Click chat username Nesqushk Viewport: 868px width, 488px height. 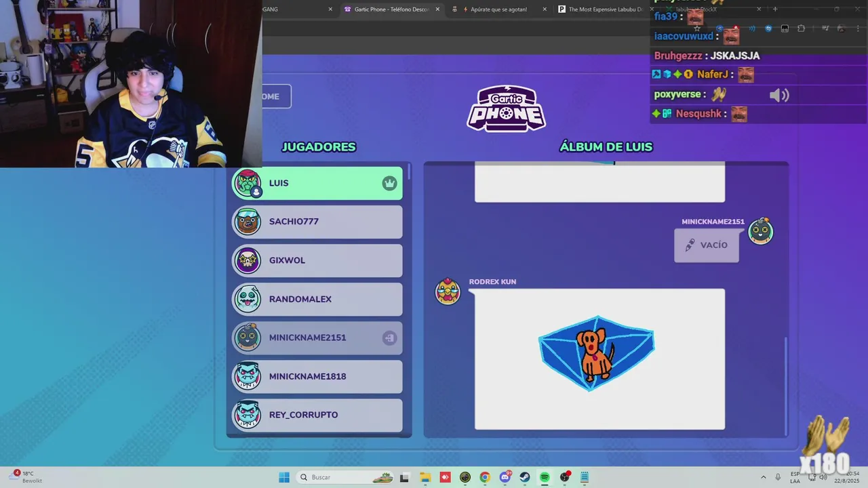(698, 114)
